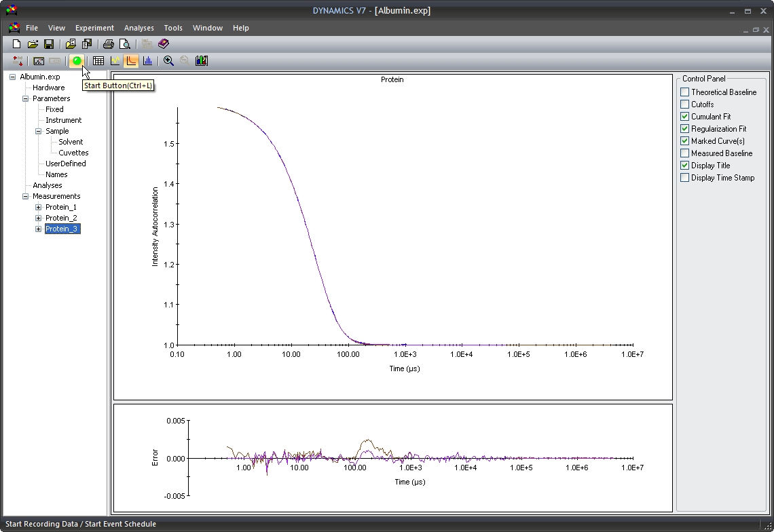The height and width of the screenshot is (532, 774).
Task: Select the Cuvettes parameter entry
Action: [73, 153]
